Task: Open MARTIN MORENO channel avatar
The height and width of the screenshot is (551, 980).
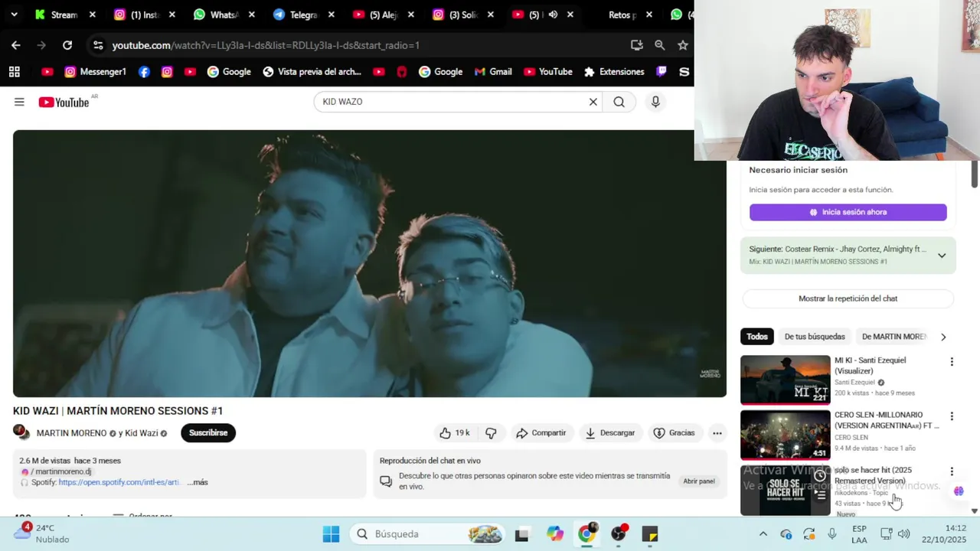Action: [x=21, y=432]
